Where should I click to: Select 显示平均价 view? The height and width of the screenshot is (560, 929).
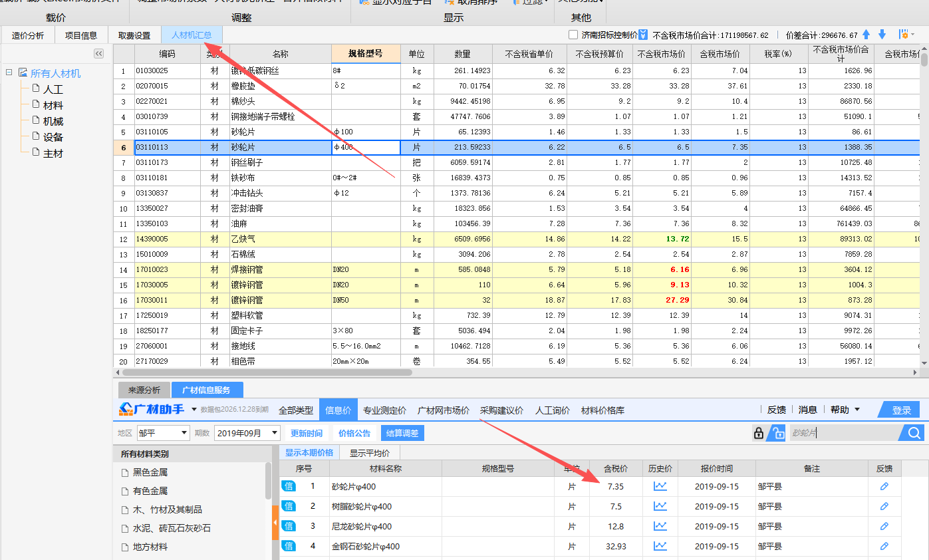click(370, 453)
